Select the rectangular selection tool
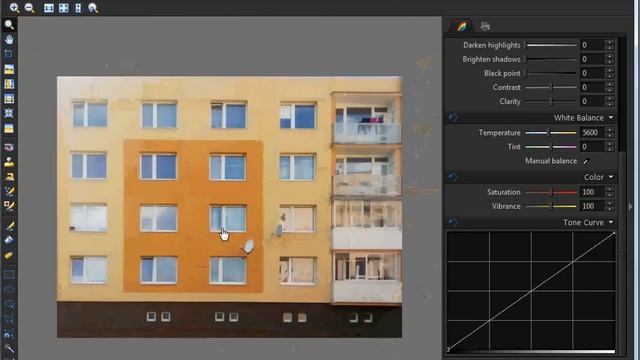The height and width of the screenshot is (360, 640). pos(9,274)
